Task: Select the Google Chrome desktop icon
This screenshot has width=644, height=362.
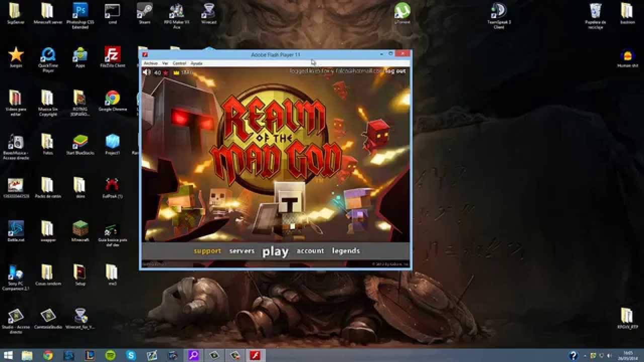Action: [112, 101]
